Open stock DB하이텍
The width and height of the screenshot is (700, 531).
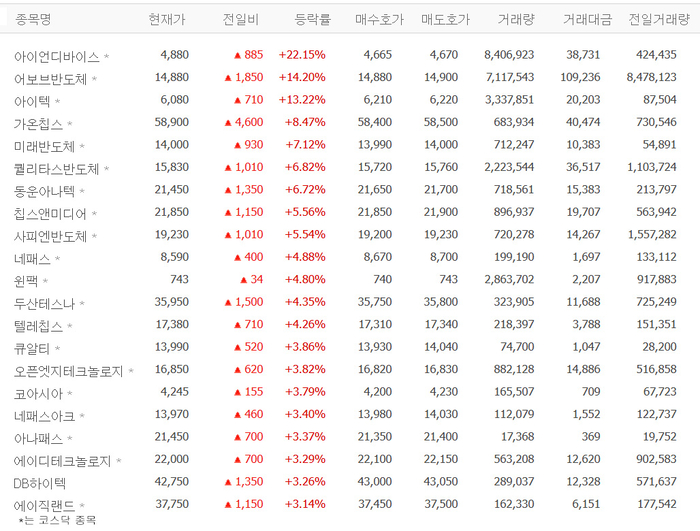coord(40,483)
